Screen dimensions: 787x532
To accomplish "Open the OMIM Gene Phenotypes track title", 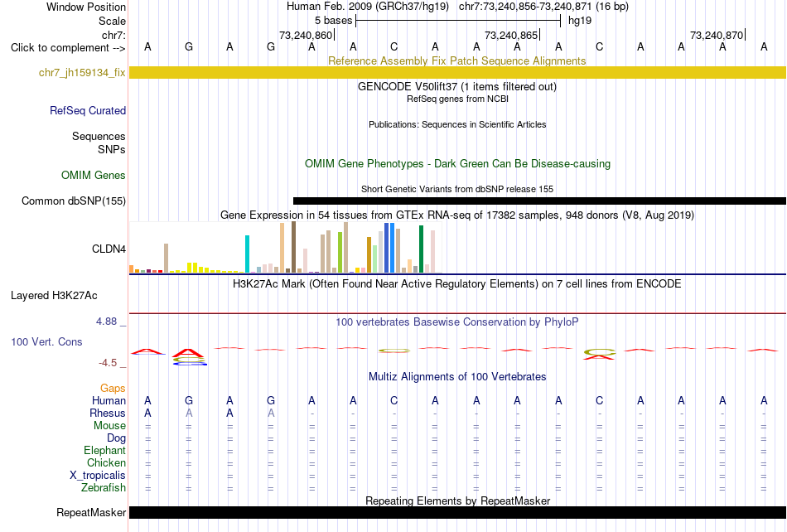I will pyautogui.click(x=457, y=163).
